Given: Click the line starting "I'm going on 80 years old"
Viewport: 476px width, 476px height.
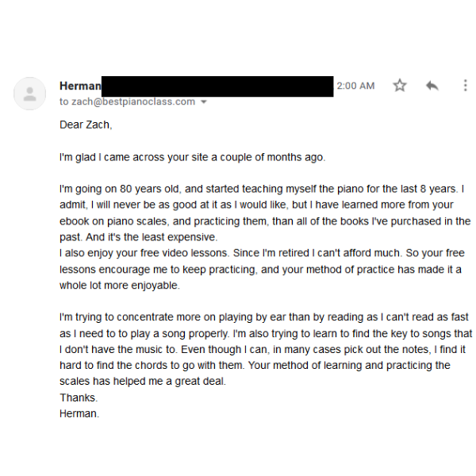Looking at the screenshot, I should coord(262,190).
